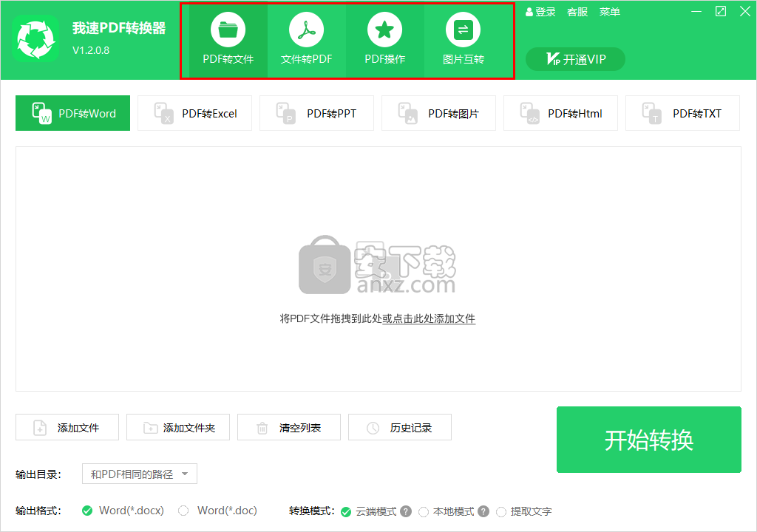Viewport: 757px width, 532px height.
Task: Switch to PDF转PPT tab
Action: pyautogui.click(x=316, y=113)
